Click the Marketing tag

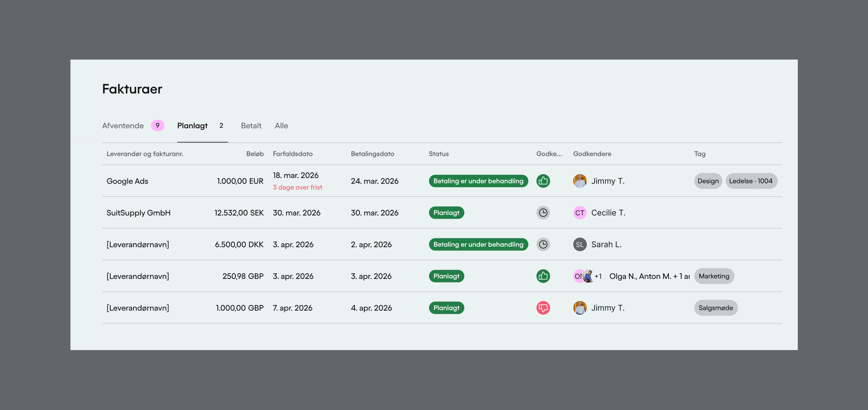(x=714, y=276)
